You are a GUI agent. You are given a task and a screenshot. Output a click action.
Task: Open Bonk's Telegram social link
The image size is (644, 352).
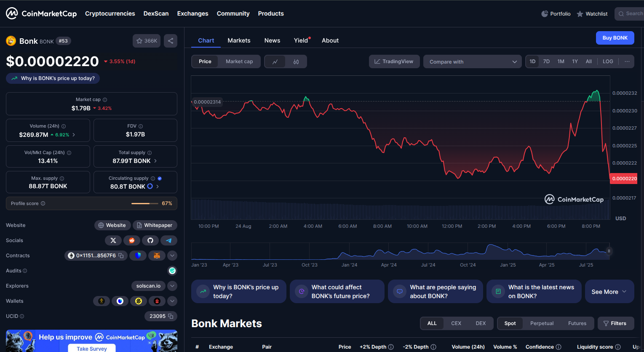[169, 240]
